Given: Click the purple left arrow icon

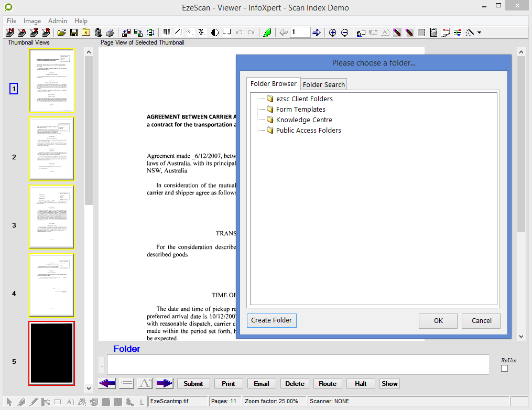Looking at the screenshot, I should coord(107,383).
